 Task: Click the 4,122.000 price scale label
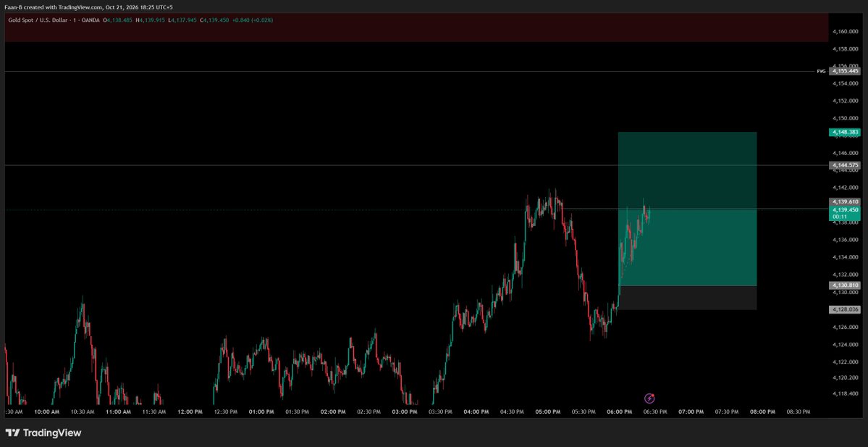tap(846, 362)
